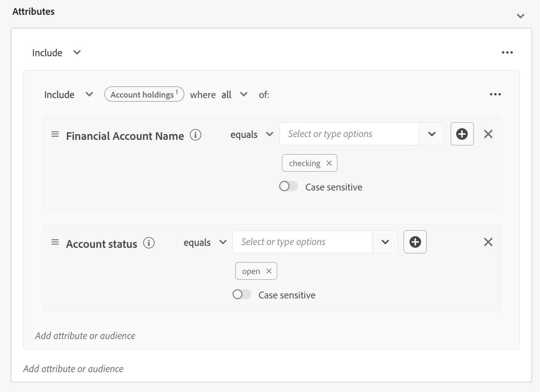The height and width of the screenshot is (392, 540).
Task: Add value with Financial Account Name plus button
Action: (x=462, y=134)
